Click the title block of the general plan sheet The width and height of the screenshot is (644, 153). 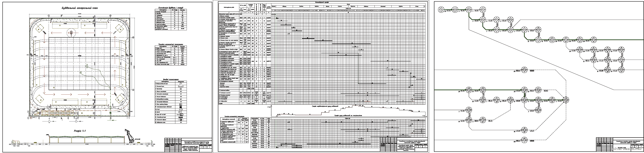coord(188,145)
